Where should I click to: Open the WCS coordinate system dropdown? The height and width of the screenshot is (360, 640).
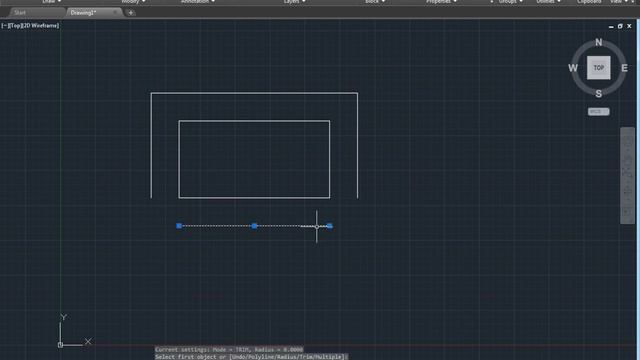(x=598, y=111)
